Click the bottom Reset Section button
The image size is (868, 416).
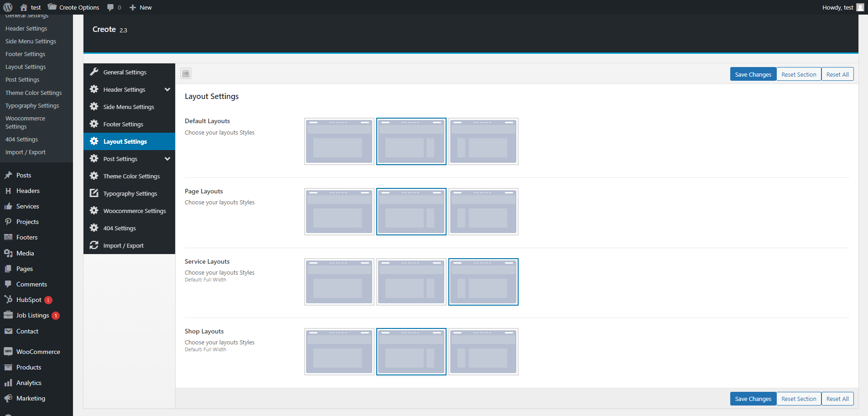798,399
